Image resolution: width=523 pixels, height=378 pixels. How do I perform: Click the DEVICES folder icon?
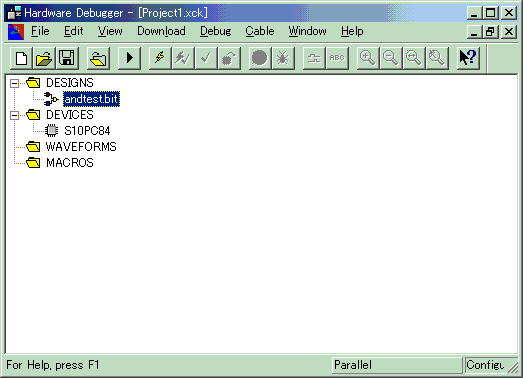[33, 114]
